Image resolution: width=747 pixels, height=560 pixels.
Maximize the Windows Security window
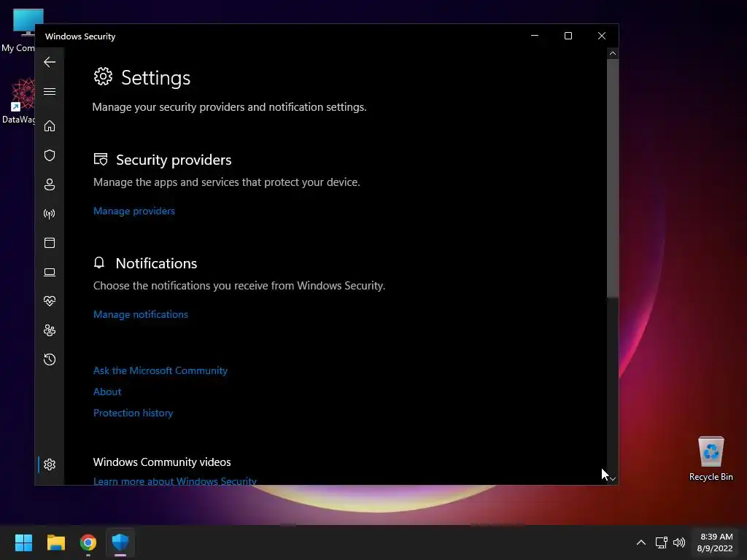[568, 36]
